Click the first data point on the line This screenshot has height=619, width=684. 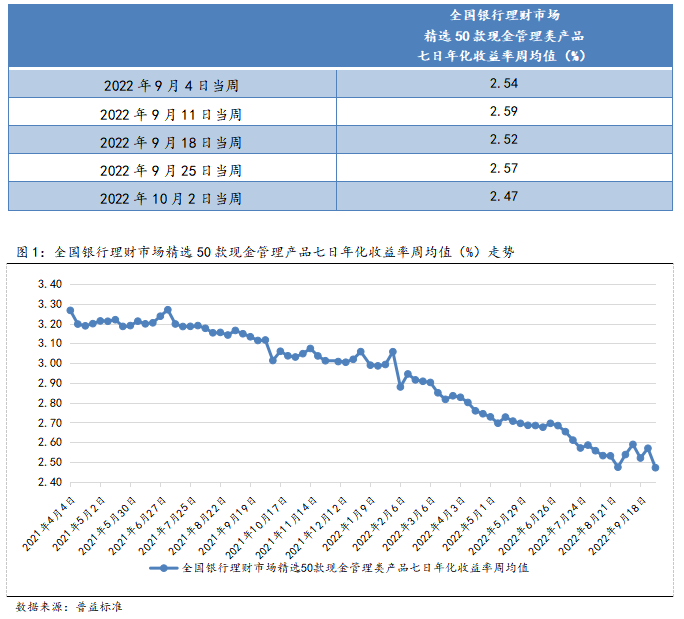point(70,310)
